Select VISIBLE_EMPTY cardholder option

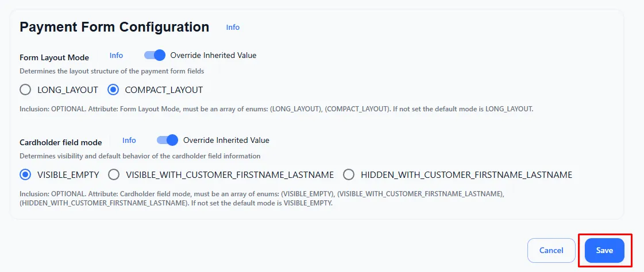coord(25,174)
